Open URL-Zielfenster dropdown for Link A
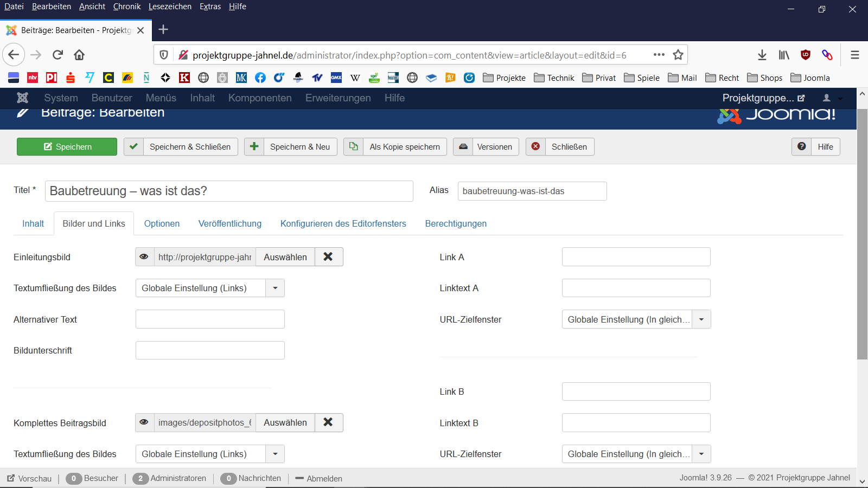 coord(701,319)
